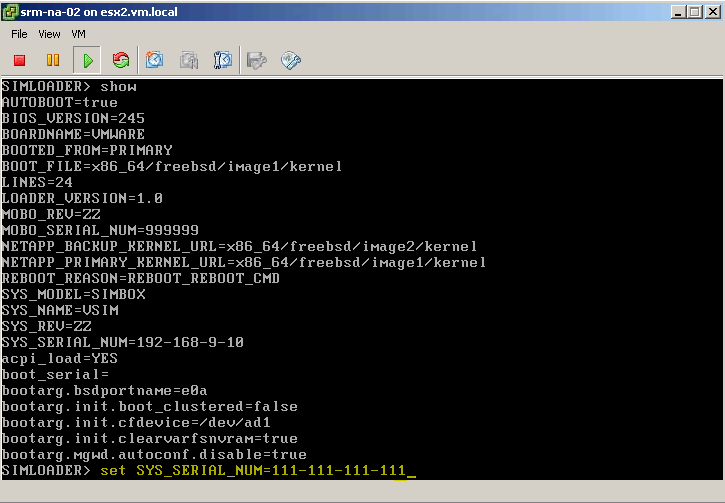Screen dimensions: 725x503
Task: Click the SIMLOADER> show command line
Action: pyautogui.click(x=69, y=86)
